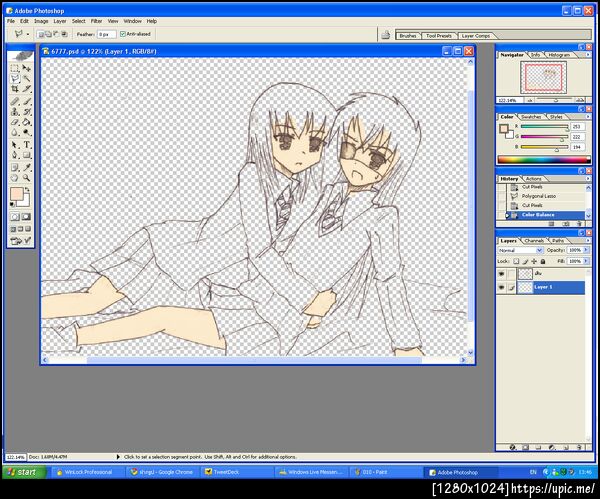Switch to the Actions tab

(x=533, y=179)
